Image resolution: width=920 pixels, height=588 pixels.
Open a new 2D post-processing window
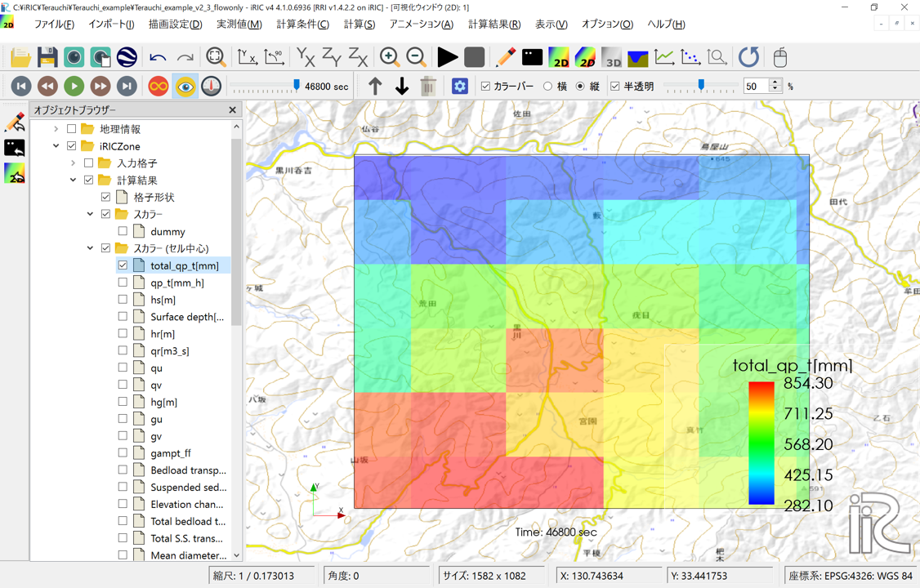pos(559,57)
